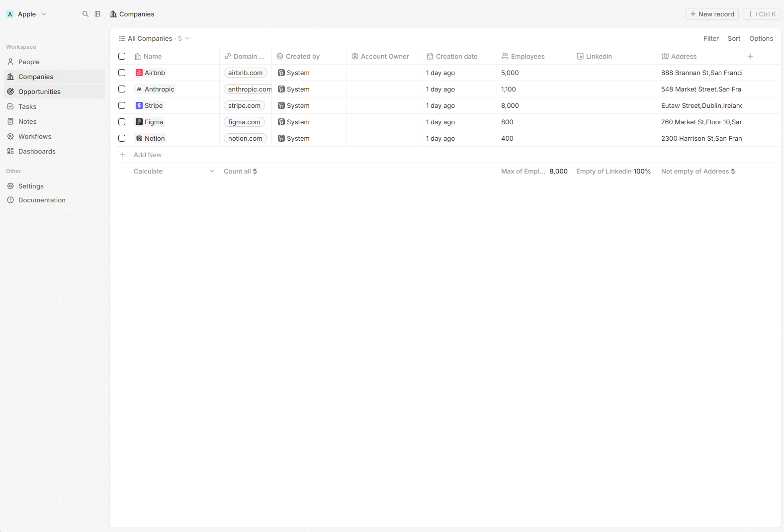Viewport: 784px width, 532px height.
Task: Click the list view icon beside All Companies
Action: pos(122,38)
